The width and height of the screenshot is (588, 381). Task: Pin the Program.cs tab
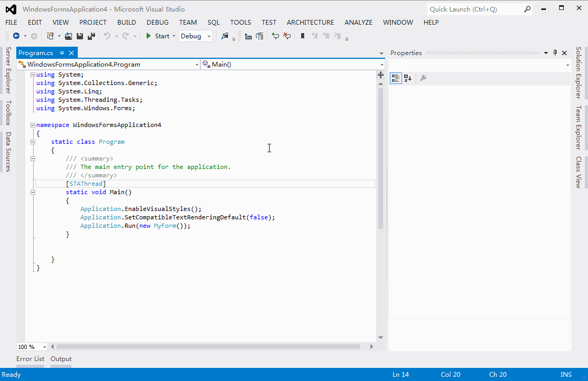tap(61, 53)
